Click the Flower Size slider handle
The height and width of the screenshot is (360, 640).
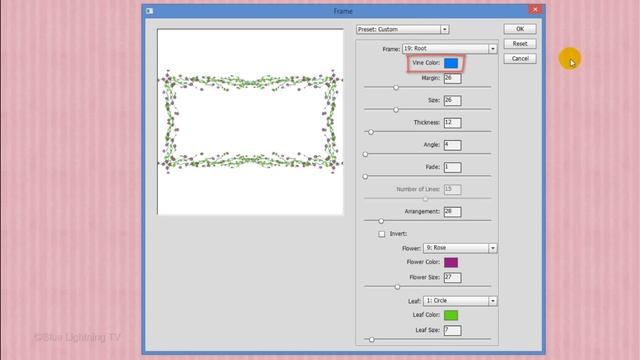click(x=397, y=287)
